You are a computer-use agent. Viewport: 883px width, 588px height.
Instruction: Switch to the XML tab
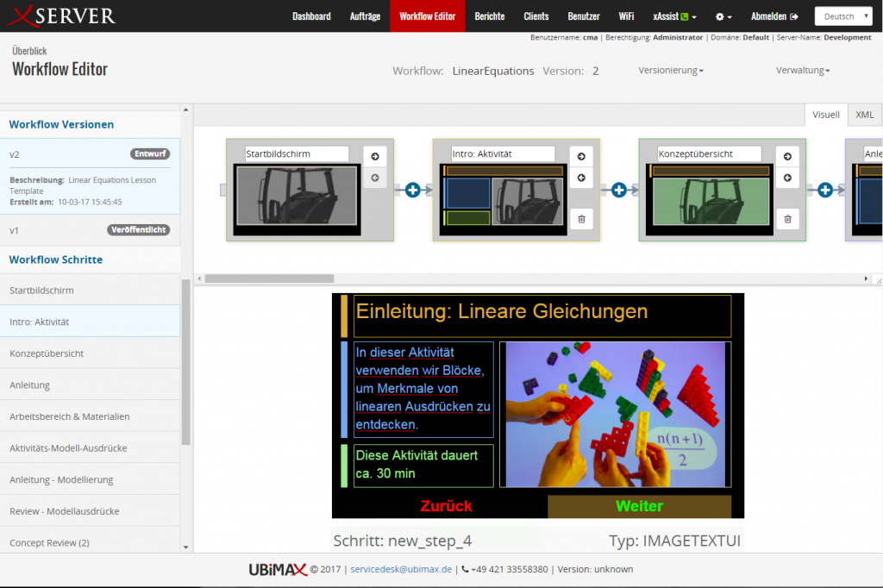click(x=864, y=115)
